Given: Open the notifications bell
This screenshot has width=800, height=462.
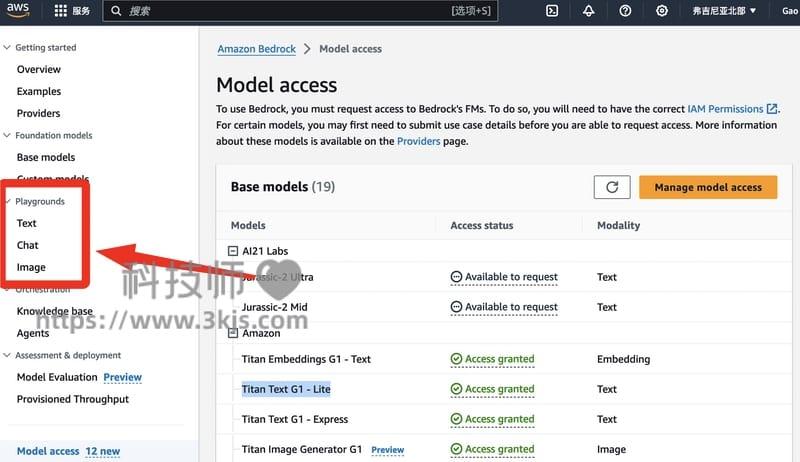Looking at the screenshot, I should (588, 11).
